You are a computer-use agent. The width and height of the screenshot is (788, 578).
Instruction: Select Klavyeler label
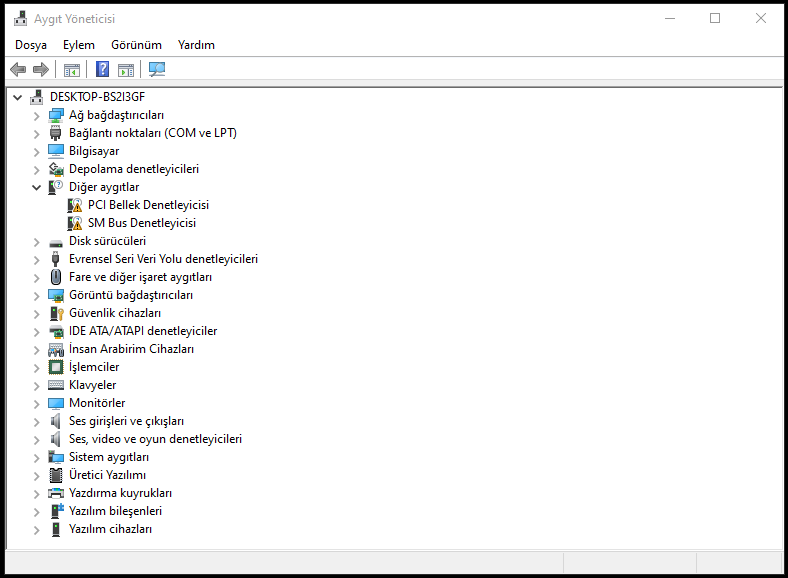tap(92, 385)
